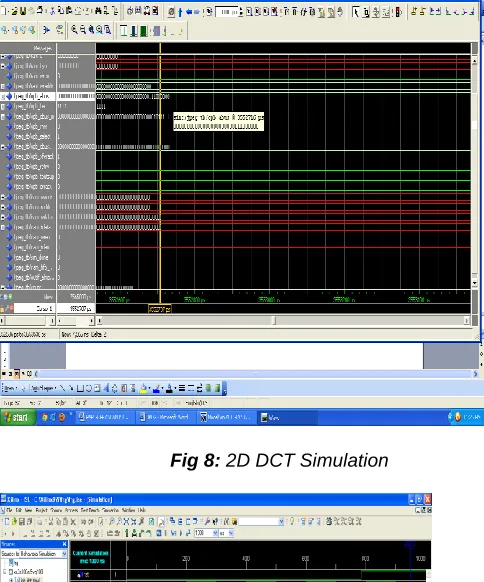Click the Shadow Style icon in Drawing toolbar
This screenshot has width=484, height=582.
(209, 388)
